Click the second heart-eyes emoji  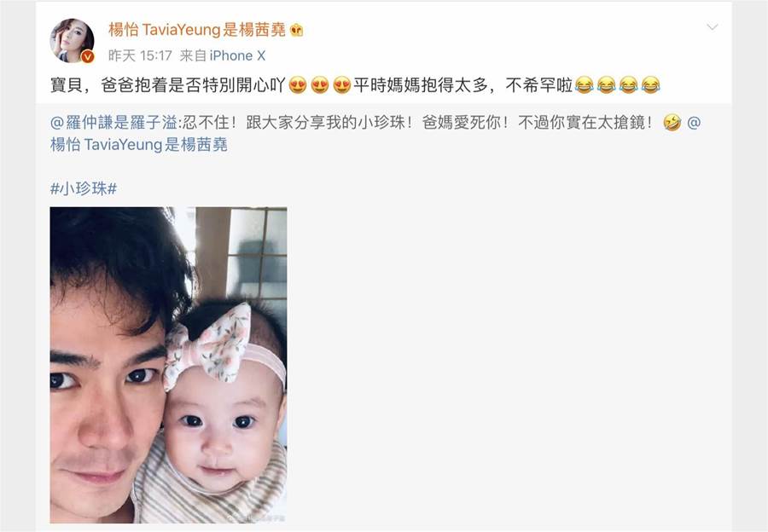tap(320, 85)
